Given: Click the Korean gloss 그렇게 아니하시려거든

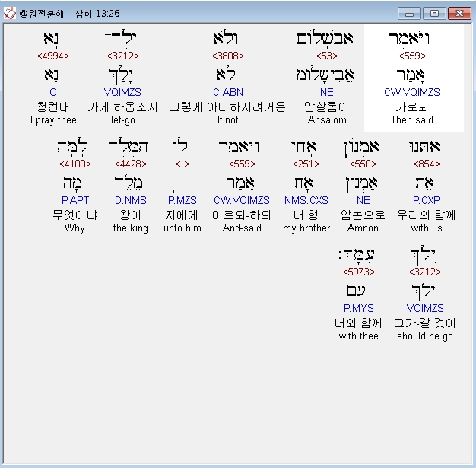Looking at the screenshot, I should click(227, 107).
